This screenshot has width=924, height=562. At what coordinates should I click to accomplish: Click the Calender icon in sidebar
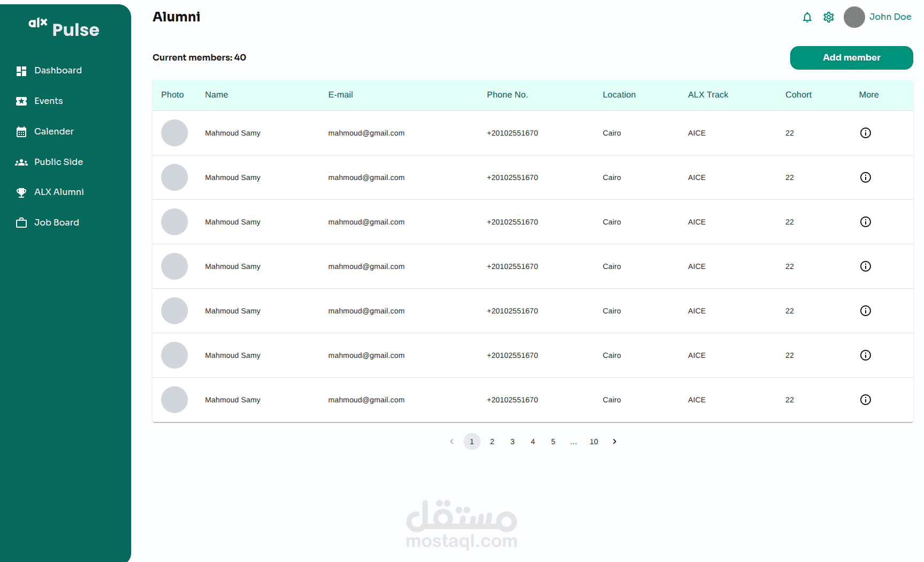tap(21, 132)
